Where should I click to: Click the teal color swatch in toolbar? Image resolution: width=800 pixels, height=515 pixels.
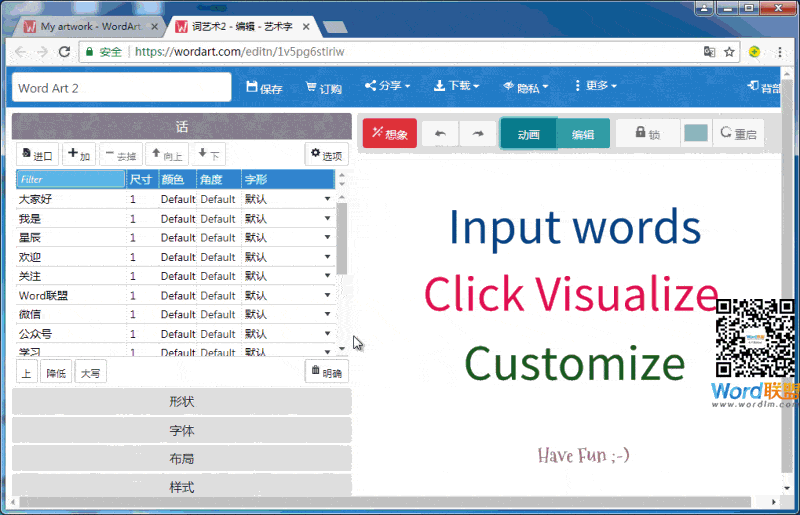click(x=695, y=134)
